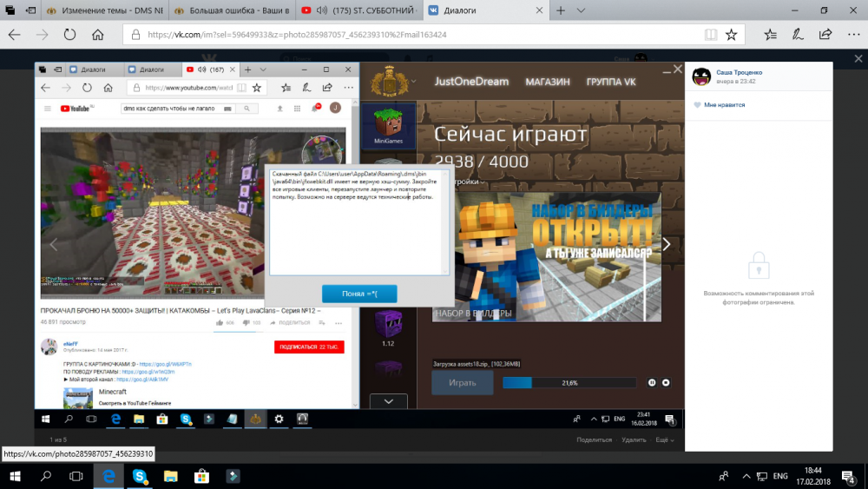The width and height of the screenshot is (868, 489).
Task: Click ENG language indicator beside 18:44 clock
Action: 780,476
